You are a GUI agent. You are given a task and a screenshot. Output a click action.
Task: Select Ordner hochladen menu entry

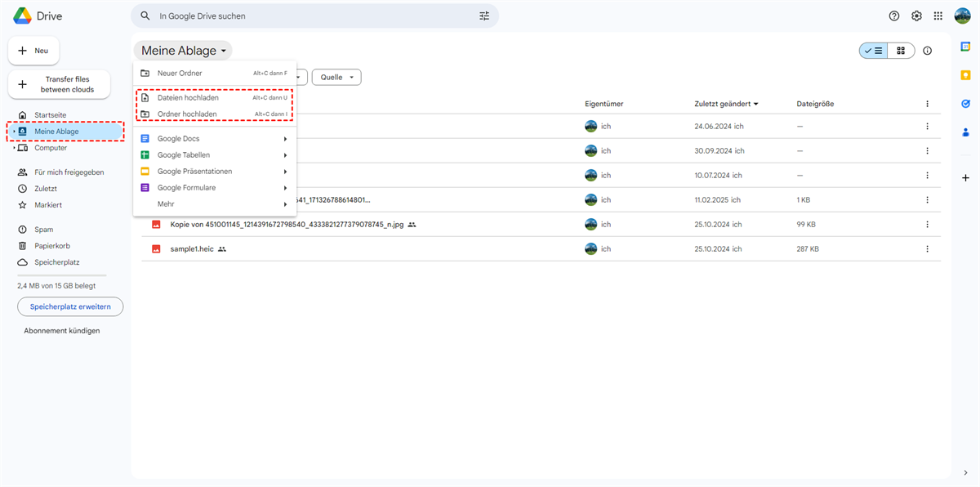pos(215,114)
